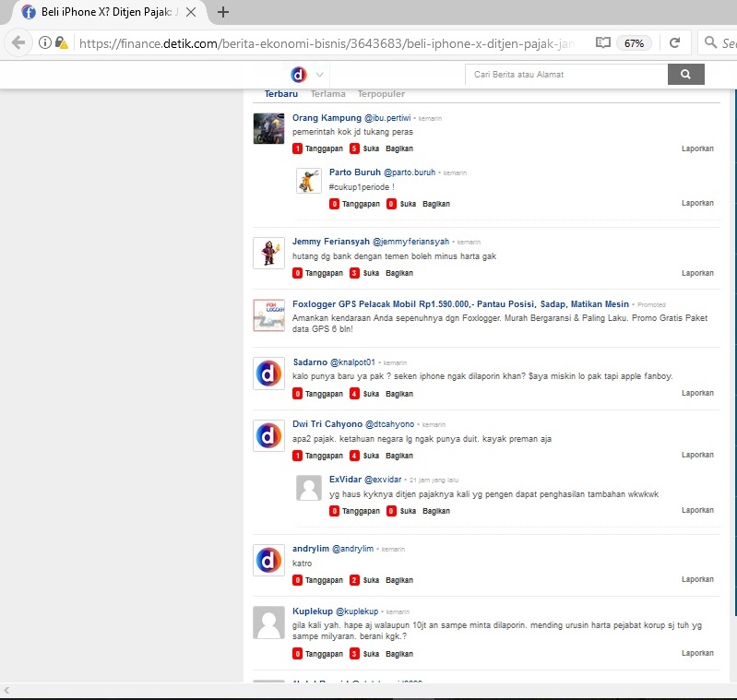Click Bagikan on Kuplekup's comment
Viewport: 737px width, 700px height.
[x=399, y=654]
